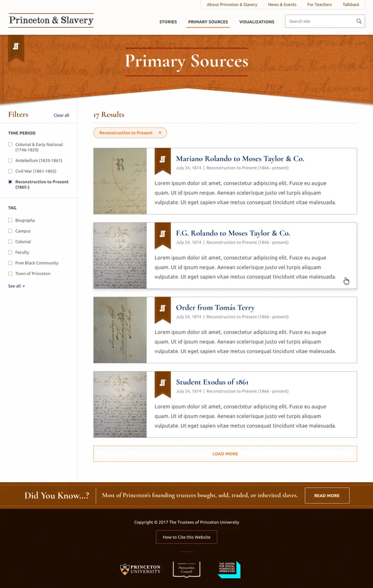
Task: Expand See all tags
Action: point(16,286)
